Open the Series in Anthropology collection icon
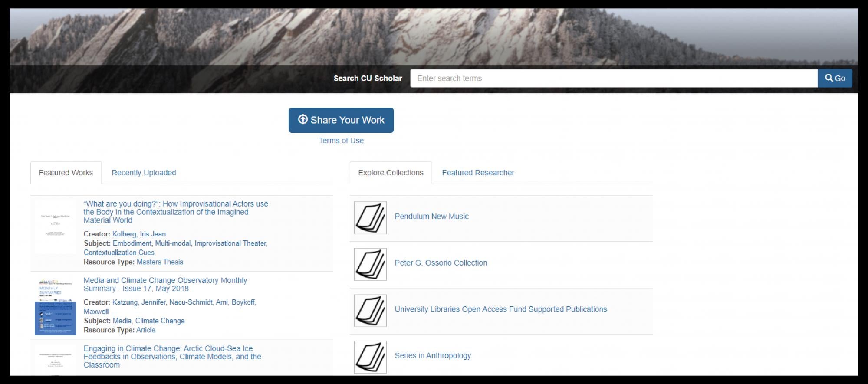Image resolution: width=868 pixels, height=384 pixels. [370, 357]
